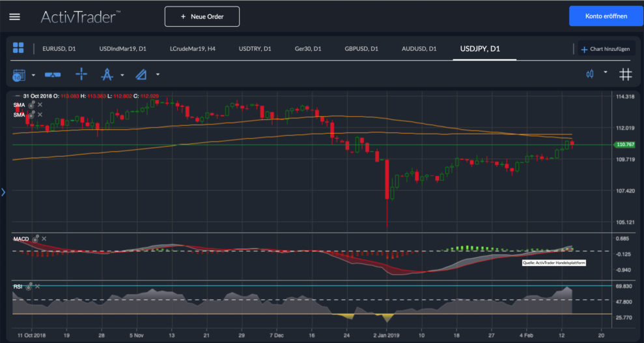Screen dimensions: 644x343
Task: Click the 109.719 price axis label
Action: [625, 159]
